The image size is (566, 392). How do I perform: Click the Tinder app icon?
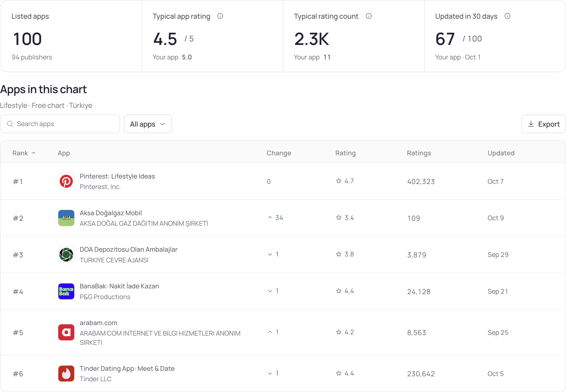[66, 374]
